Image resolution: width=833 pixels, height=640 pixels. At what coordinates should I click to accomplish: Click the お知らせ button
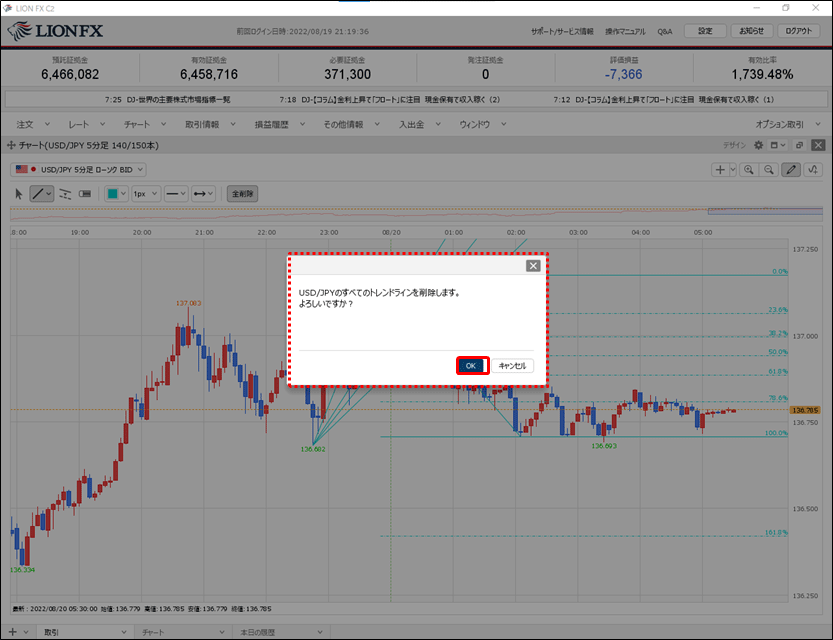752,31
